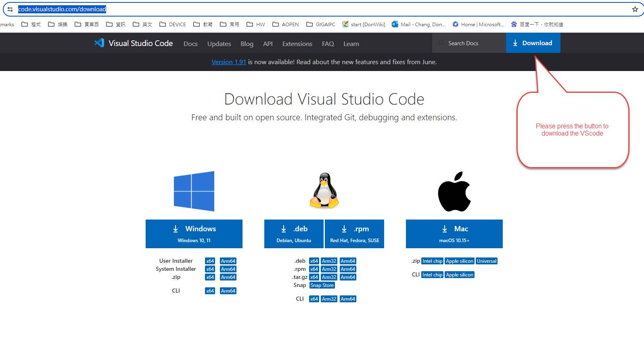Bookmark this page with the star icon
Viewport: 644px width, 339px height.
[635, 9]
